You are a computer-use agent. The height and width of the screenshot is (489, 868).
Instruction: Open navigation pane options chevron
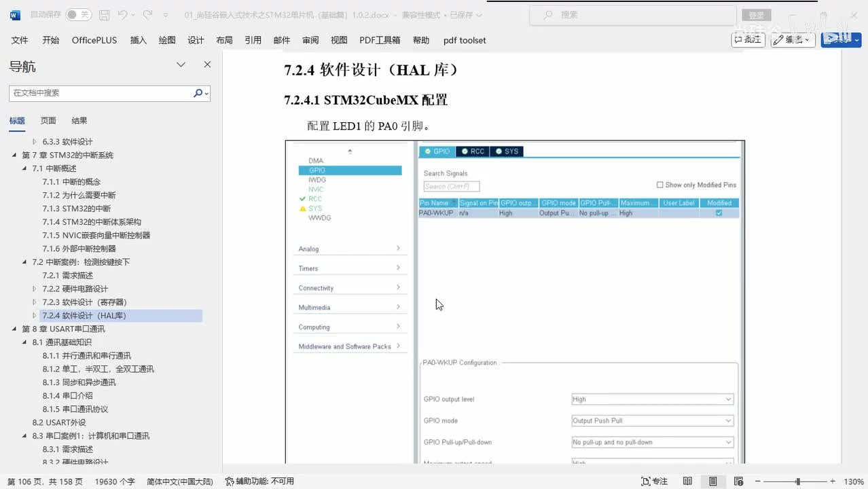tap(181, 65)
